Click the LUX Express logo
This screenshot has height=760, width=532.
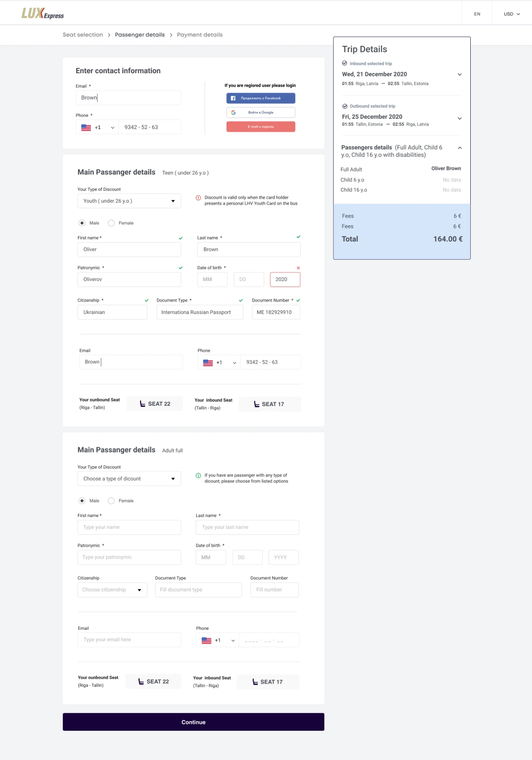[x=42, y=13]
